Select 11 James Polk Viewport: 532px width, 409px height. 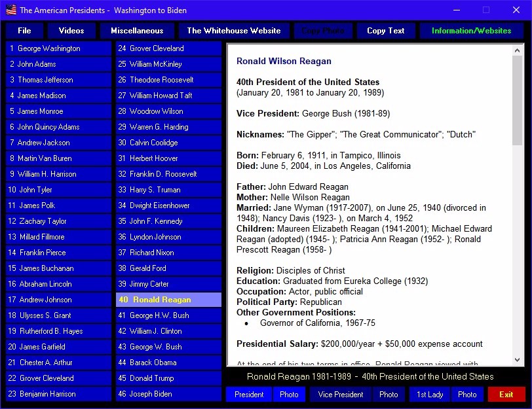coord(59,205)
